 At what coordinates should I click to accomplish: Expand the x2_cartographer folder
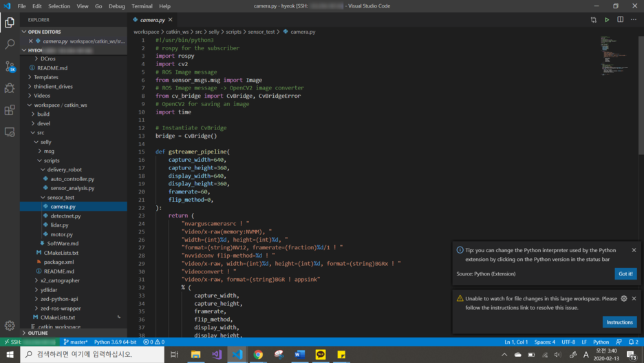[60, 280]
